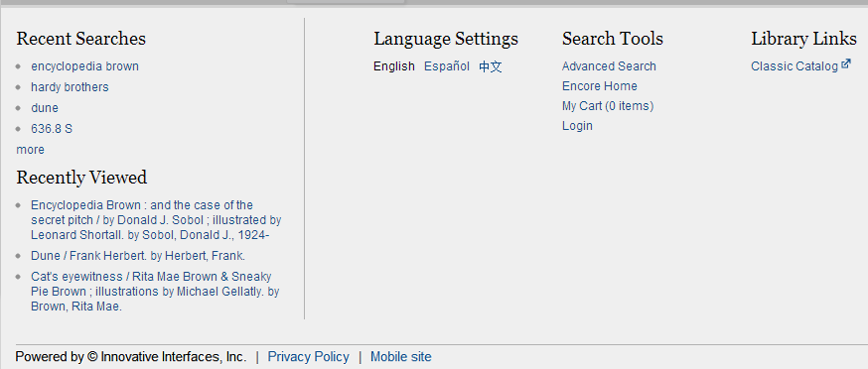Click the Recently Viewed heading
The width and height of the screenshot is (868, 369).
81,178
